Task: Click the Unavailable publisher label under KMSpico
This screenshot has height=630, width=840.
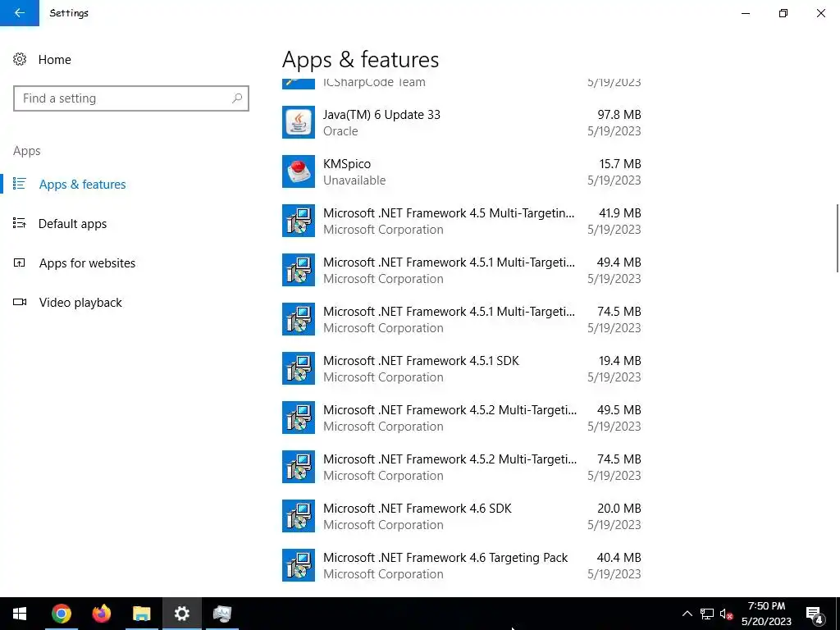Action: pyautogui.click(x=354, y=180)
